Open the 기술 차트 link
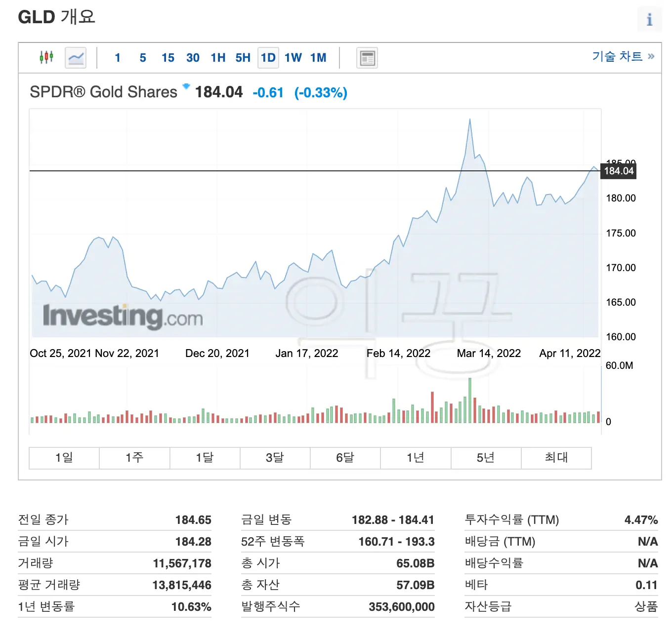The height and width of the screenshot is (636, 672). click(616, 57)
